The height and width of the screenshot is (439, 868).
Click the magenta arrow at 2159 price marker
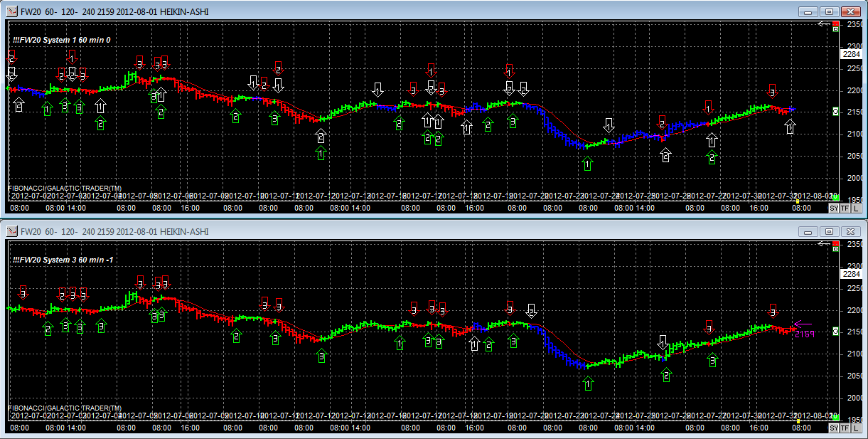(x=802, y=326)
